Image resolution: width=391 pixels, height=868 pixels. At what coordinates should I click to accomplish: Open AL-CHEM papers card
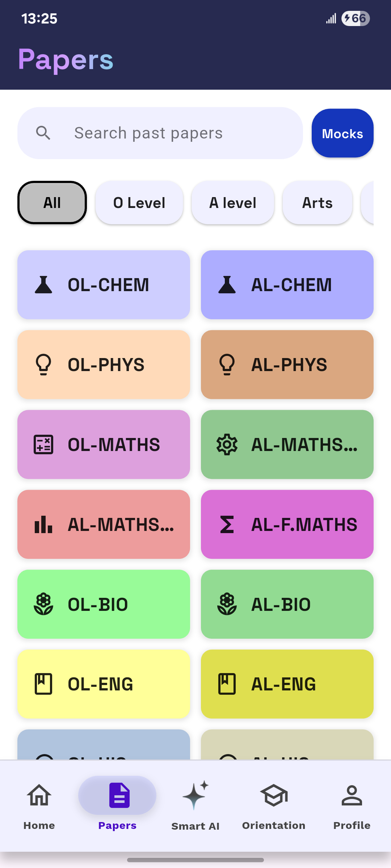coord(287,285)
